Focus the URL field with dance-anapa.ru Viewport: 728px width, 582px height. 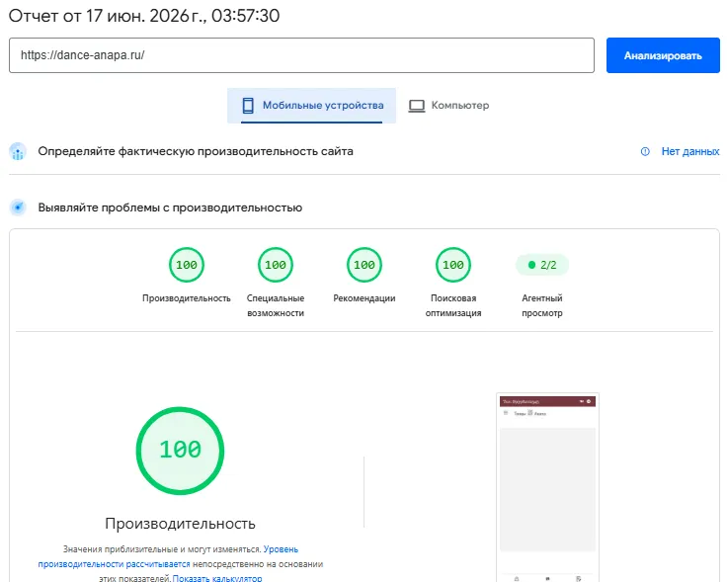click(x=301, y=55)
